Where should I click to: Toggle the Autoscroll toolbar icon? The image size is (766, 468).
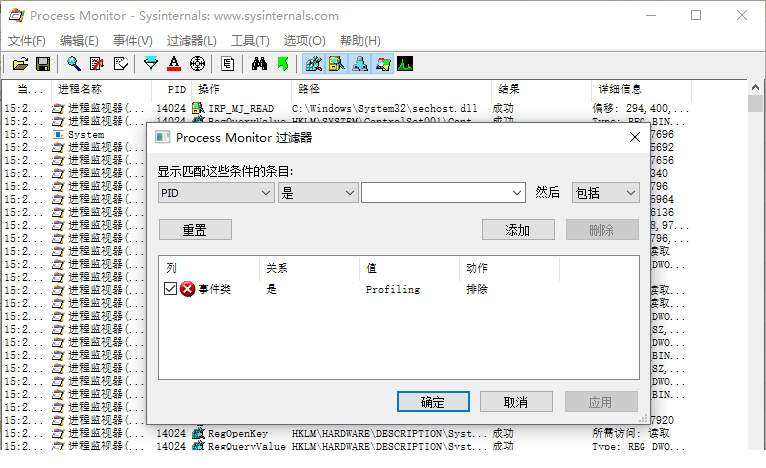click(97, 64)
